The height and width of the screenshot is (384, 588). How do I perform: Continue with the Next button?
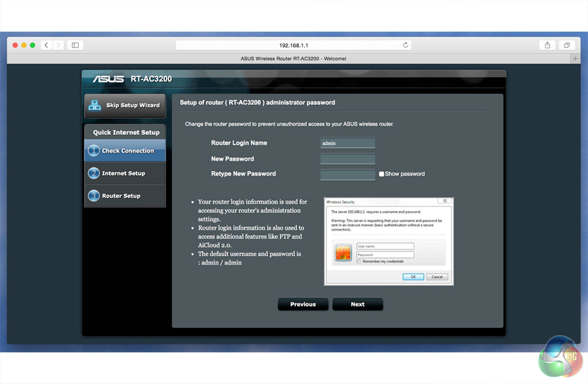point(358,304)
